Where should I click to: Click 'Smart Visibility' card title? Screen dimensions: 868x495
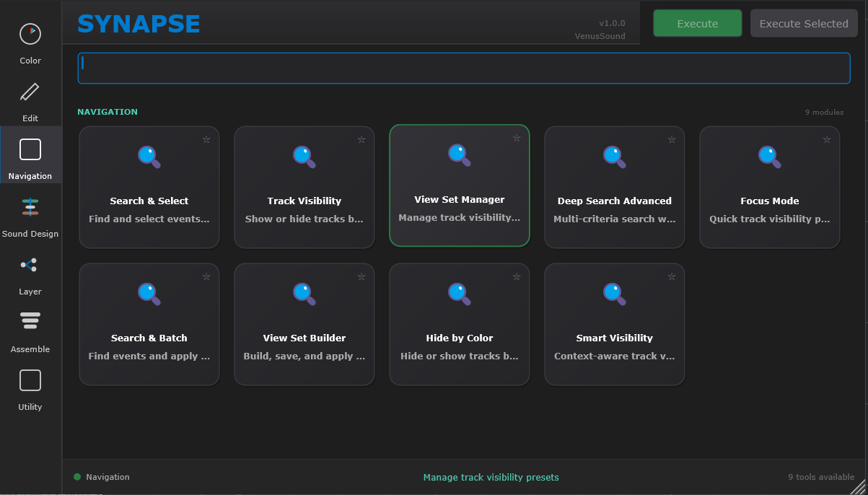coord(615,338)
